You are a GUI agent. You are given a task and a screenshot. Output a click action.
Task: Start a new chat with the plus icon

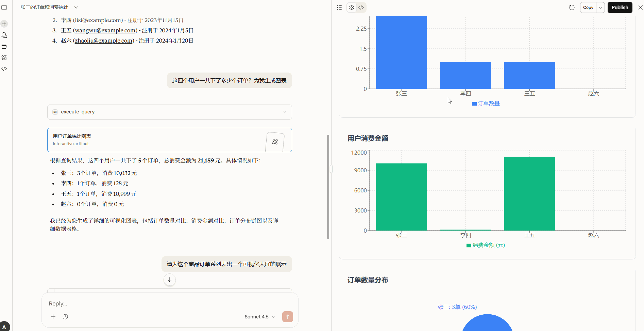tap(4, 24)
